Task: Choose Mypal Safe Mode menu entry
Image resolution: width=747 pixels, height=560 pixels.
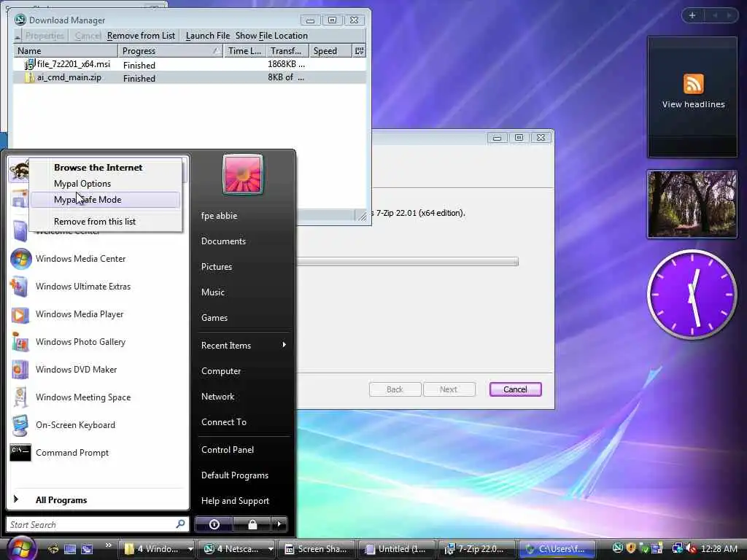Action: pos(105,200)
